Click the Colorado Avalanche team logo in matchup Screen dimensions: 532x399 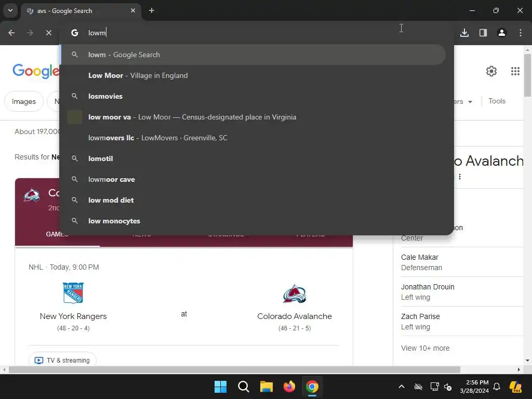point(295,294)
